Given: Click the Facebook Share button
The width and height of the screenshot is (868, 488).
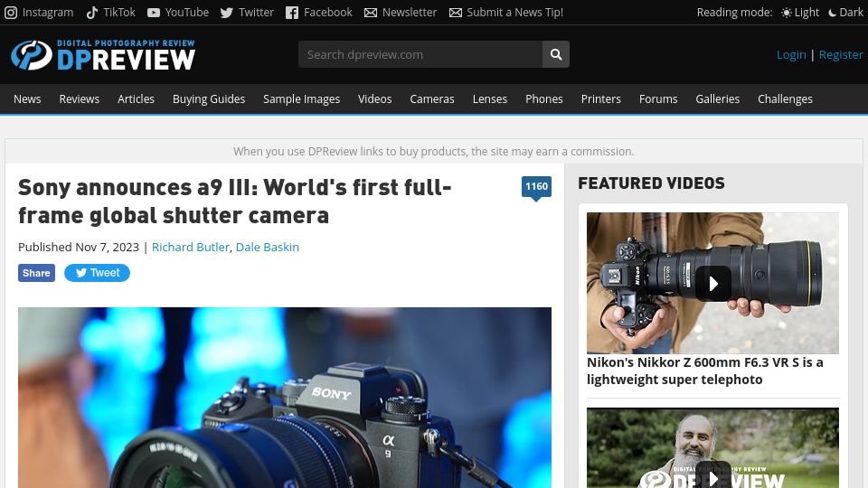Looking at the screenshot, I should pos(36,273).
